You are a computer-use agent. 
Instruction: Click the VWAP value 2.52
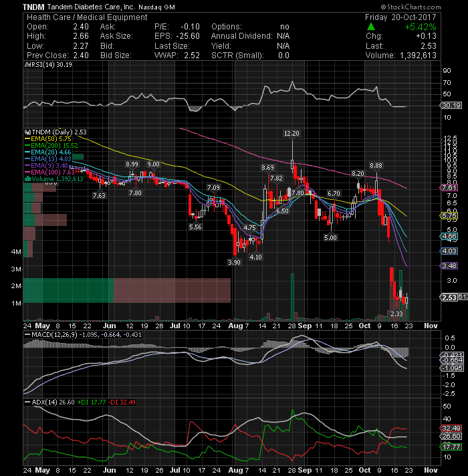click(192, 55)
